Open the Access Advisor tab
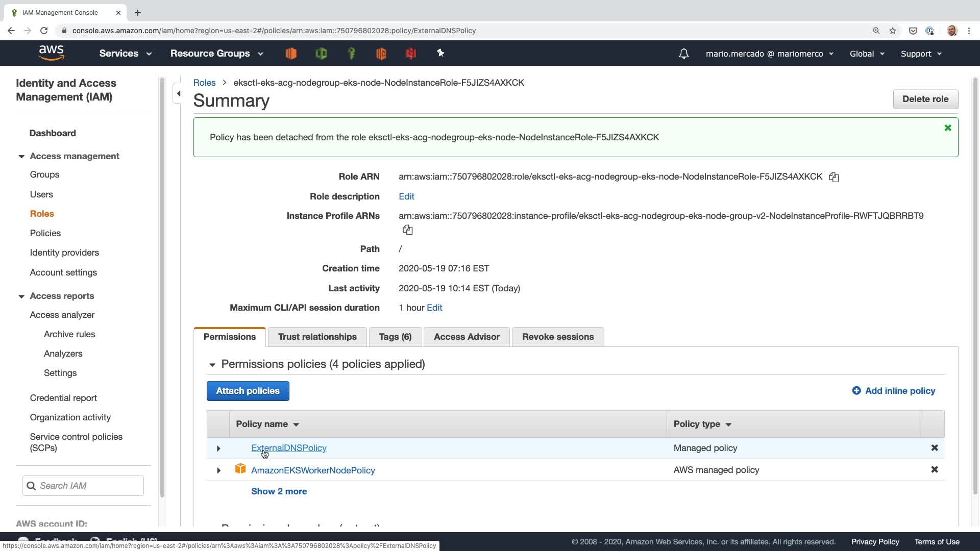 coord(466,337)
